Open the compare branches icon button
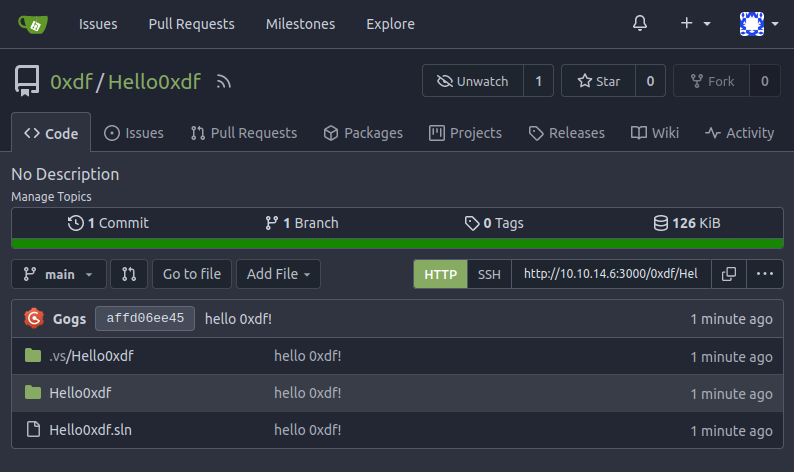The image size is (794, 472). (128, 274)
